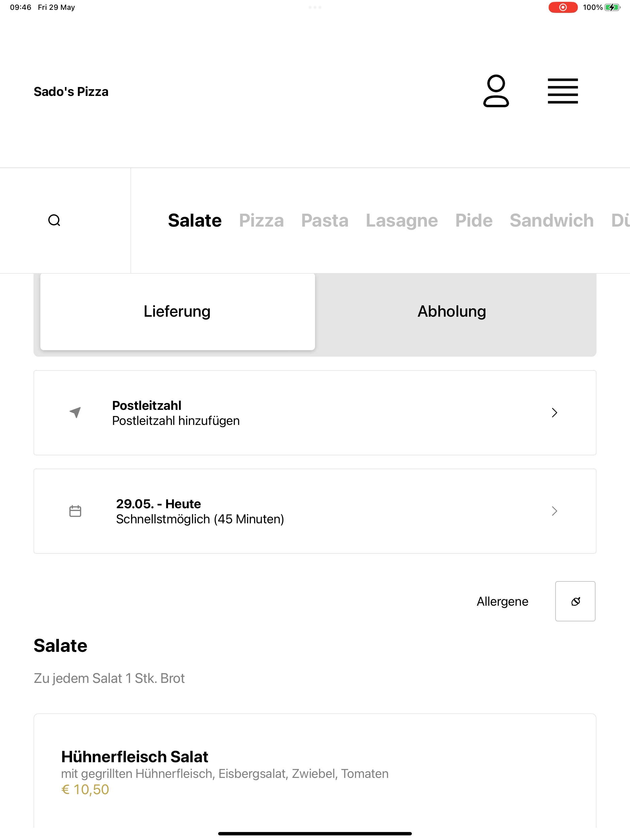Click the location arrow icon beside Postleitzahl
630x840 pixels.
point(75,412)
